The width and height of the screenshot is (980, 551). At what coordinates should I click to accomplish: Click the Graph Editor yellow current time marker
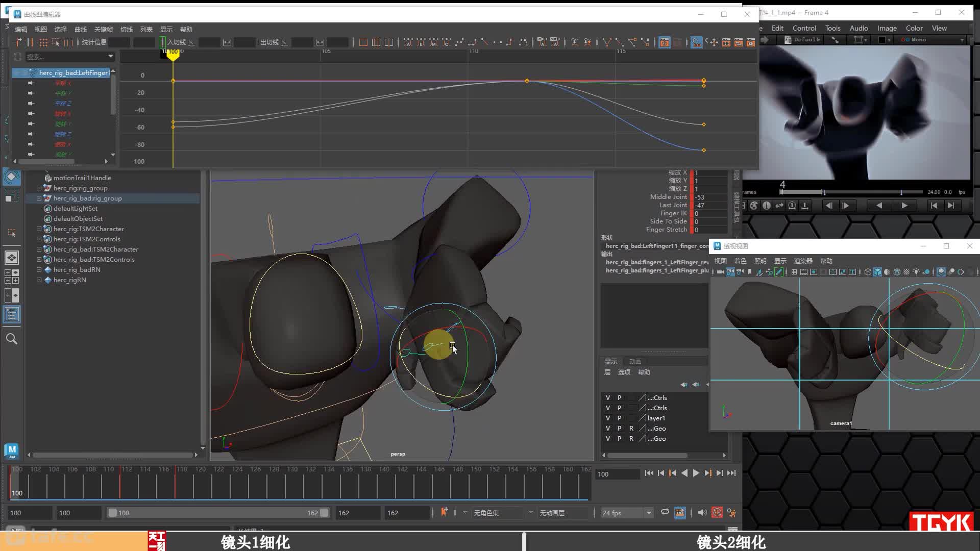(x=173, y=55)
